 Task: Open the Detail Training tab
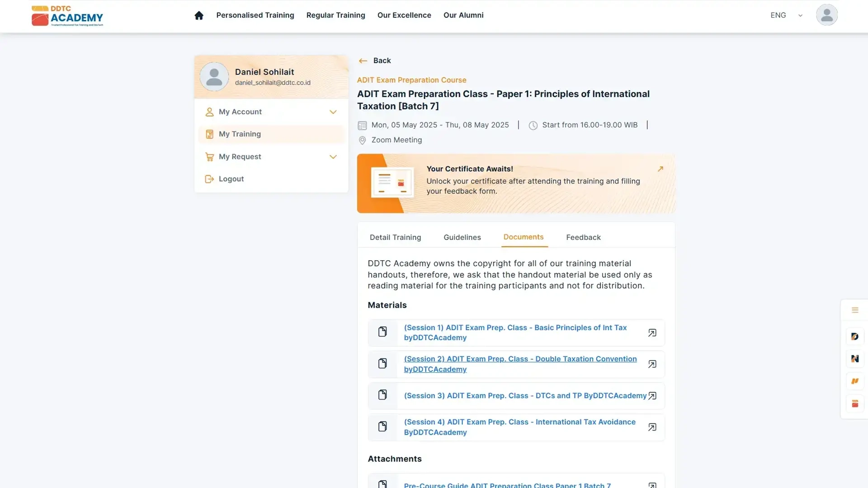395,237
